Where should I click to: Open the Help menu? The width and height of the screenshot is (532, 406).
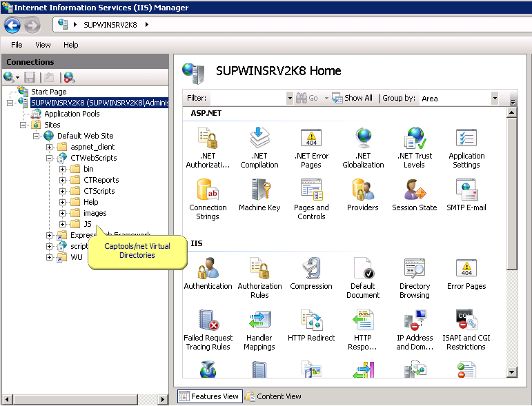[x=71, y=45]
